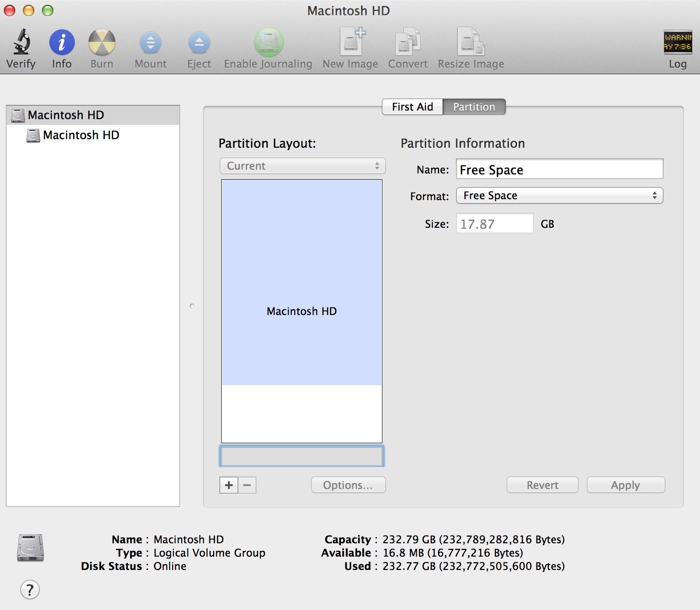This screenshot has width=700, height=610.
Task: Click the Verify microscope icon
Action: [x=21, y=42]
